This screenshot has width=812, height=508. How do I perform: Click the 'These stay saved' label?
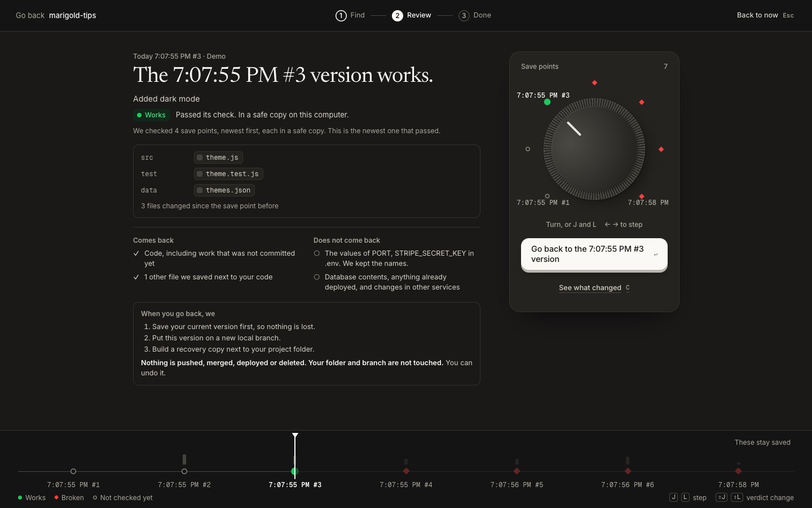[x=762, y=443]
